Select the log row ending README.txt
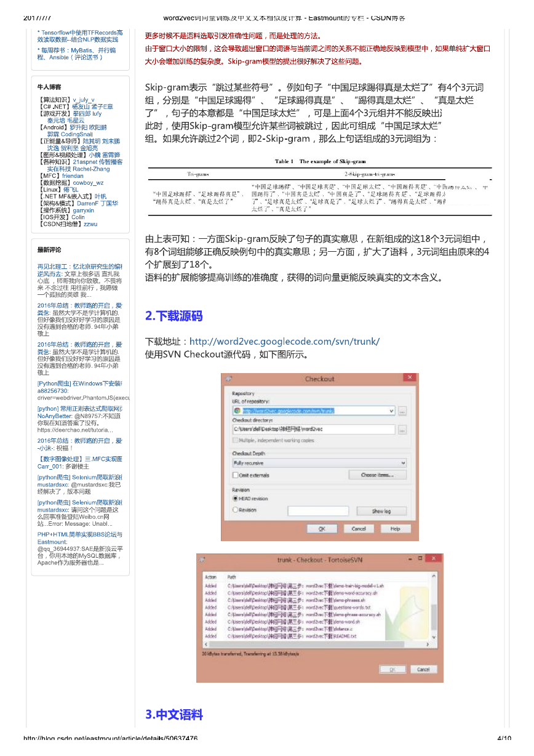This screenshot has width=534, height=756. pyautogui.click(x=281, y=637)
